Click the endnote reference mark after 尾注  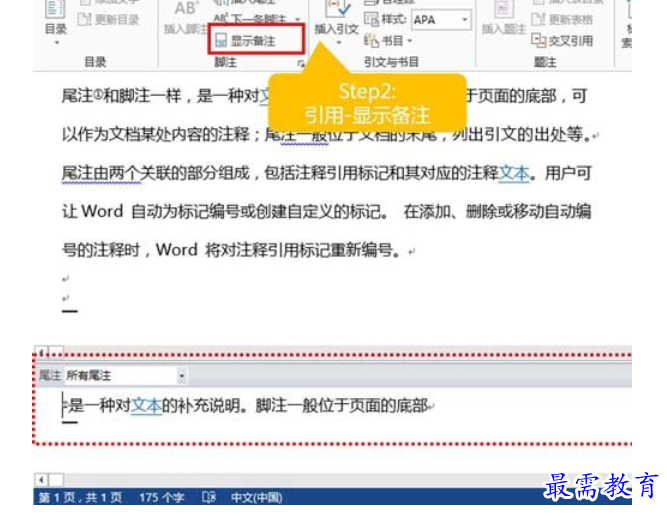tap(98, 94)
